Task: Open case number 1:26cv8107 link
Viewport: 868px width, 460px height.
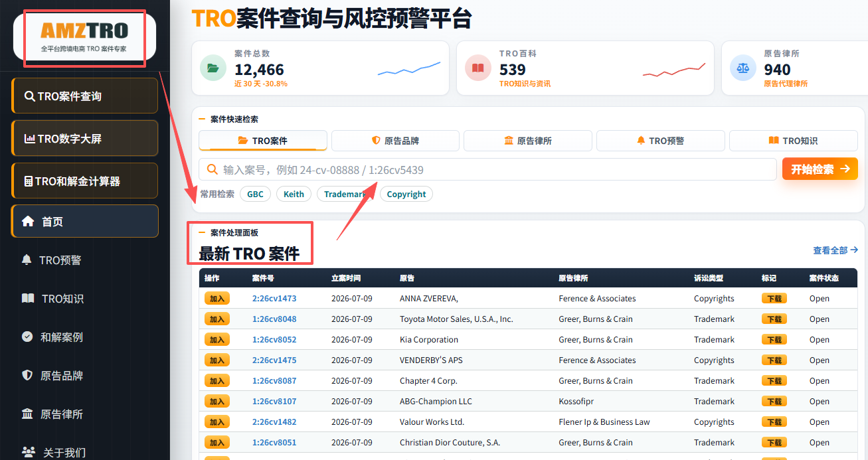Action: click(x=274, y=402)
